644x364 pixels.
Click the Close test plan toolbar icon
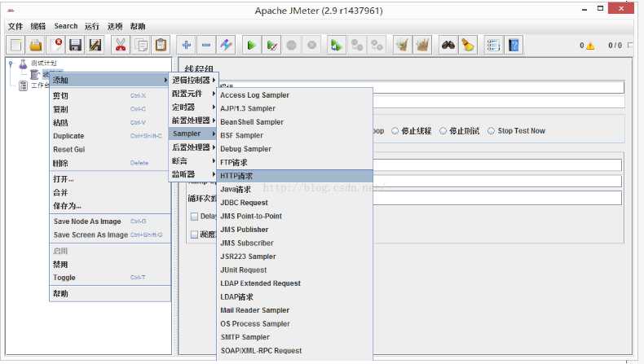(56, 45)
